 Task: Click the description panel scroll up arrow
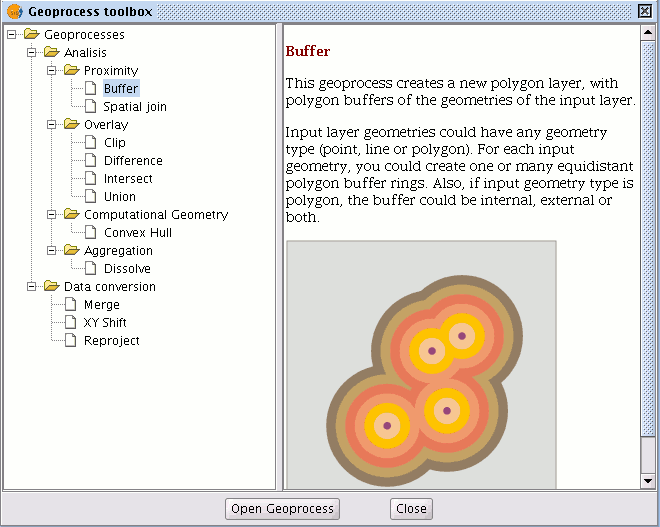click(647, 33)
